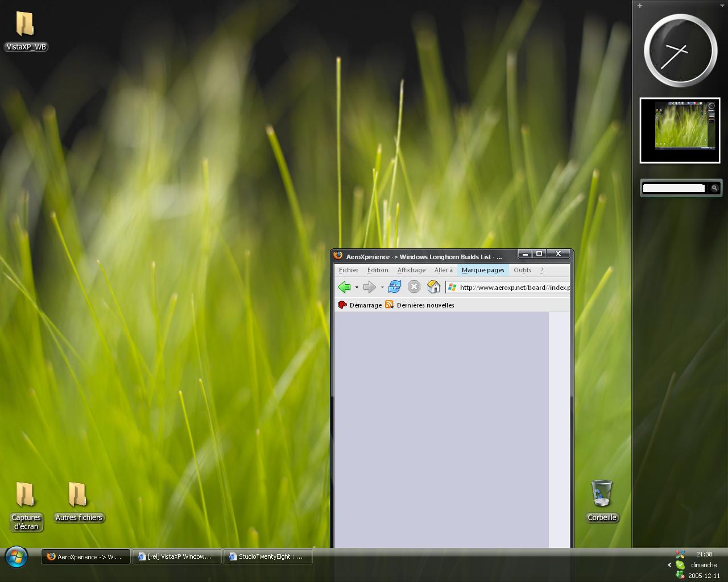728x582 pixels.
Task: Expand the Forward button history dropdown
Action: pos(382,288)
